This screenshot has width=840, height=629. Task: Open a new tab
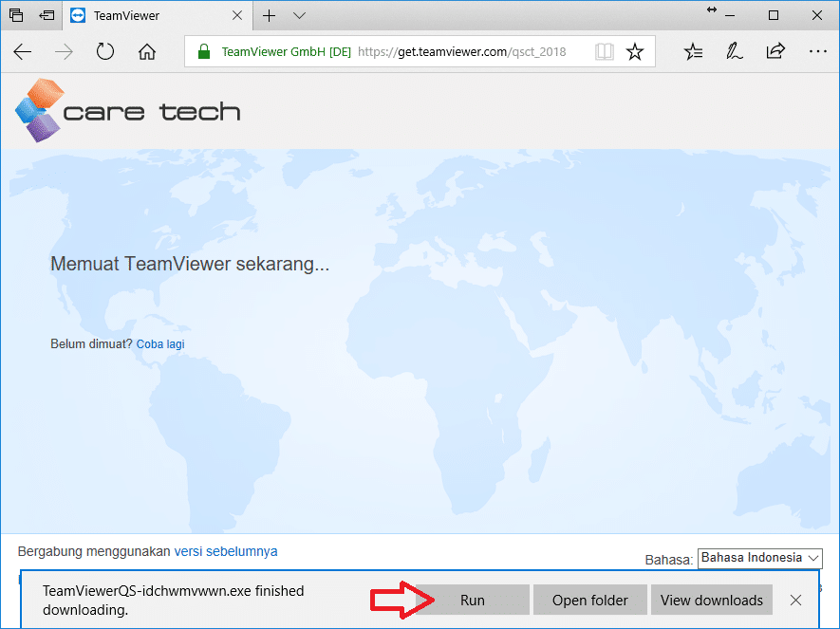269,15
